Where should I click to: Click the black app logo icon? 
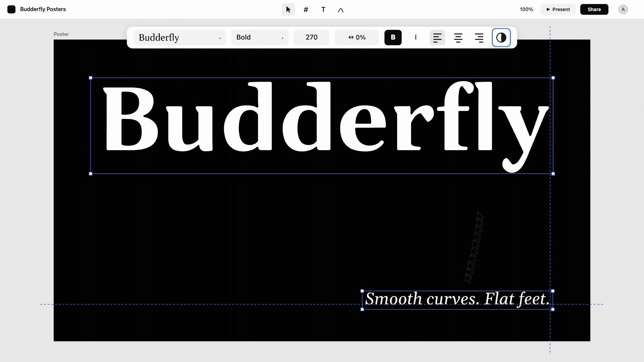(11, 9)
